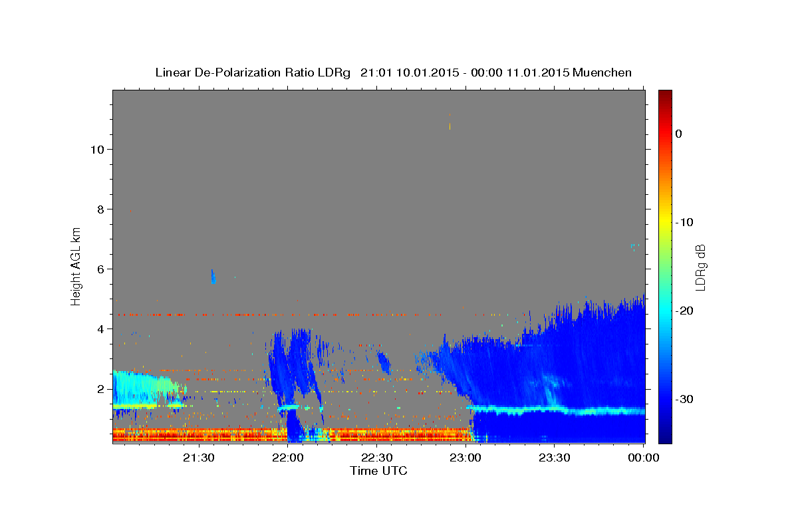Click the cyan layer near 1.3 km after 23:00
The image size is (798, 532).
(555, 410)
